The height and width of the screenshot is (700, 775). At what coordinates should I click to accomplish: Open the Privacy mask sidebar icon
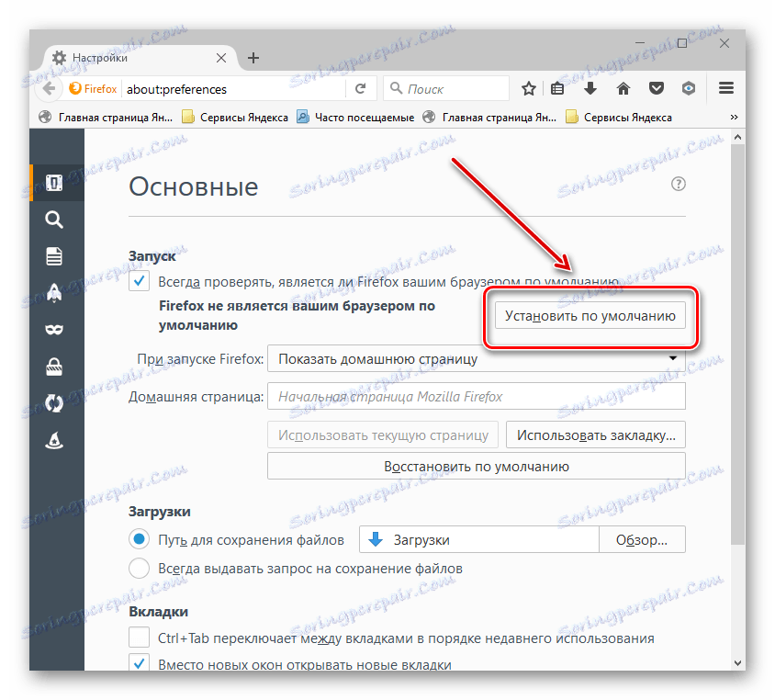54,330
